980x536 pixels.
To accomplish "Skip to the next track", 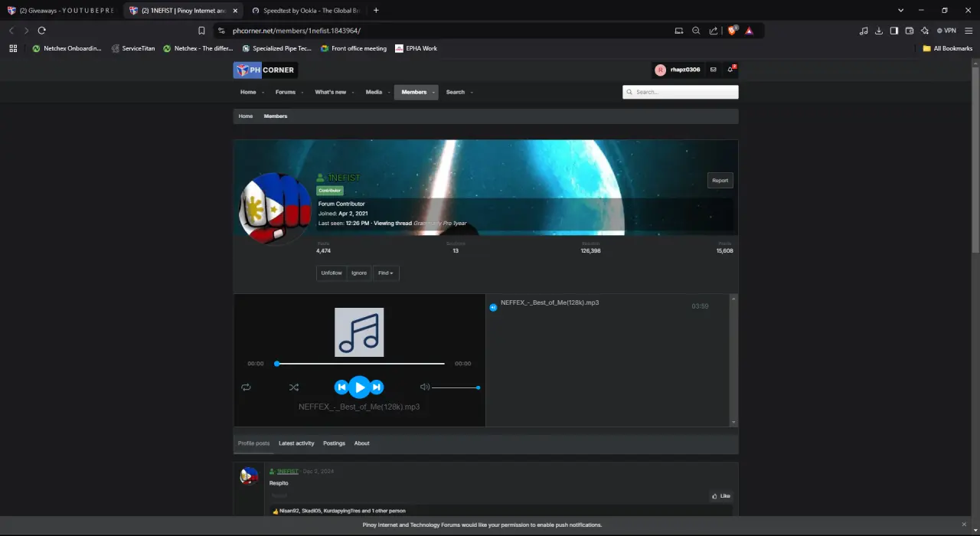I will [x=377, y=387].
